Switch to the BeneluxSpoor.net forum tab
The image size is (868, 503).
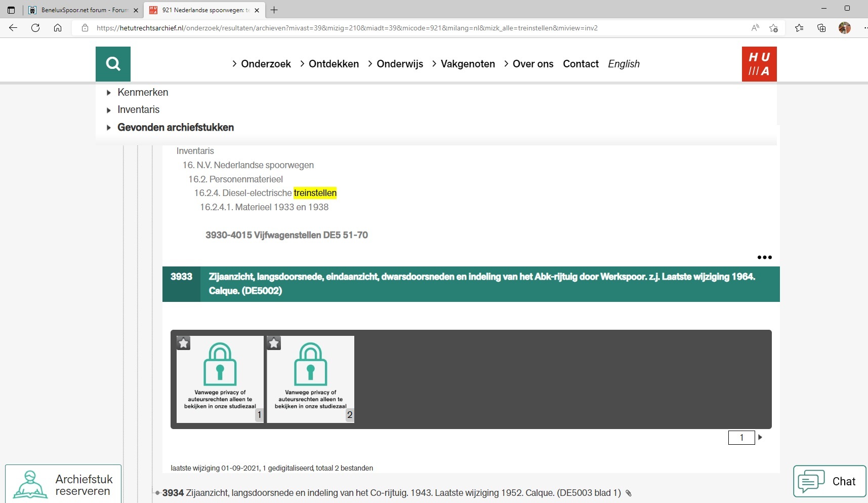[84, 10]
